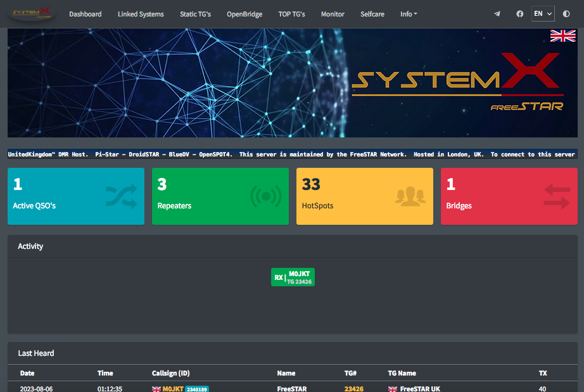The height and width of the screenshot is (392, 584).
Task: Select the HotSpots count card
Action: tap(365, 196)
